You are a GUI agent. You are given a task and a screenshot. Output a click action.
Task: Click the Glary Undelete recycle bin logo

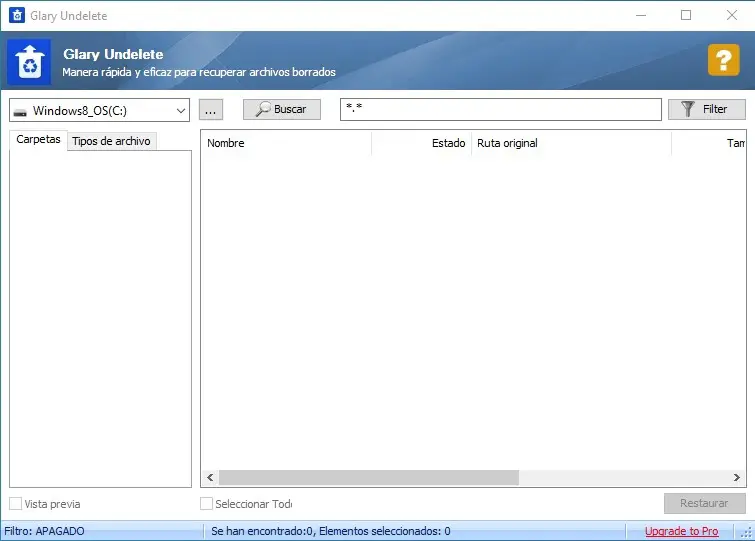click(x=29, y=62)
